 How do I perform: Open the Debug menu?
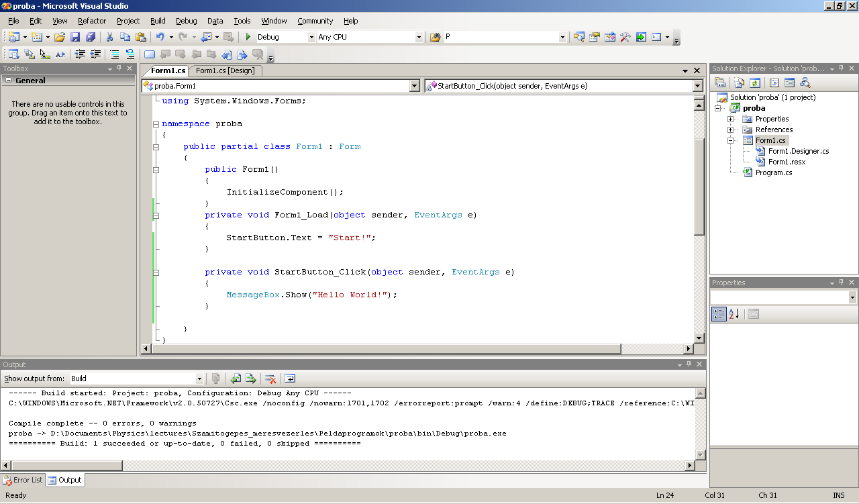(x=187, y=21)
